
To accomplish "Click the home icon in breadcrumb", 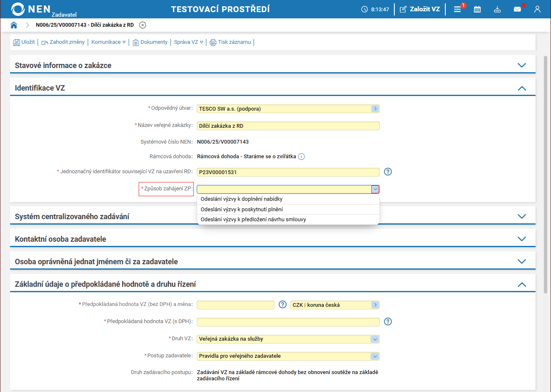I will point(14,25).
